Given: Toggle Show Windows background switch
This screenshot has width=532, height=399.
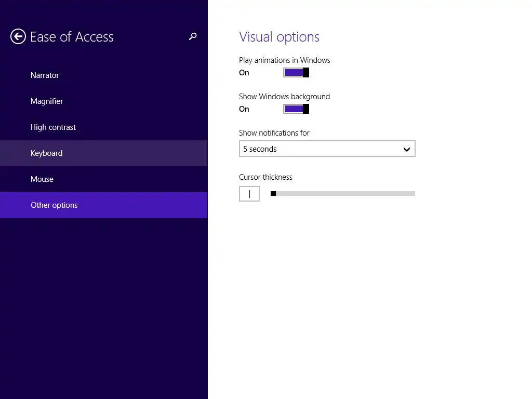Looking at the screenshot, I should point(296,109).
